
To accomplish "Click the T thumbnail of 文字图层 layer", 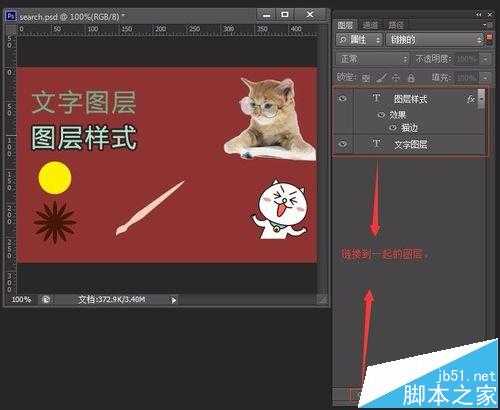I will click(x=376, y=144).
